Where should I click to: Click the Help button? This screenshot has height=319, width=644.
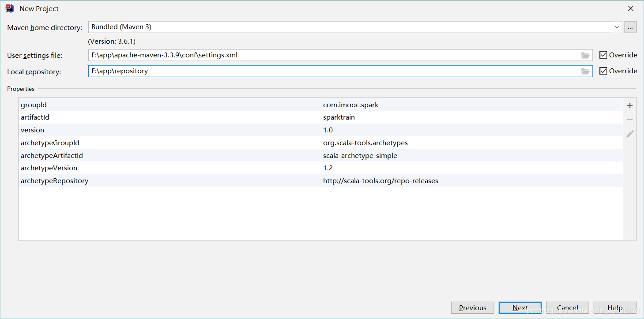[x=615, y=308]
